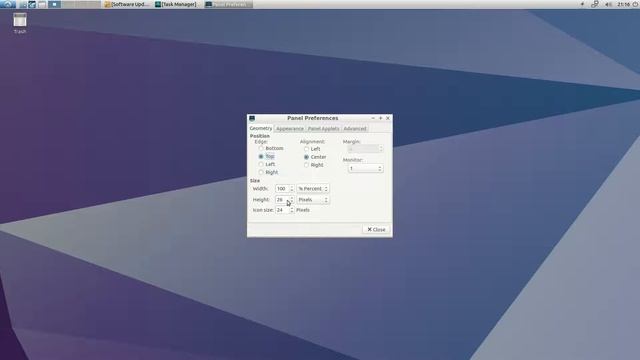Viewport: 640px width, 360px height.
Task: Switch to Software Updater taskbar entry
Action: [x=127, y=4]
